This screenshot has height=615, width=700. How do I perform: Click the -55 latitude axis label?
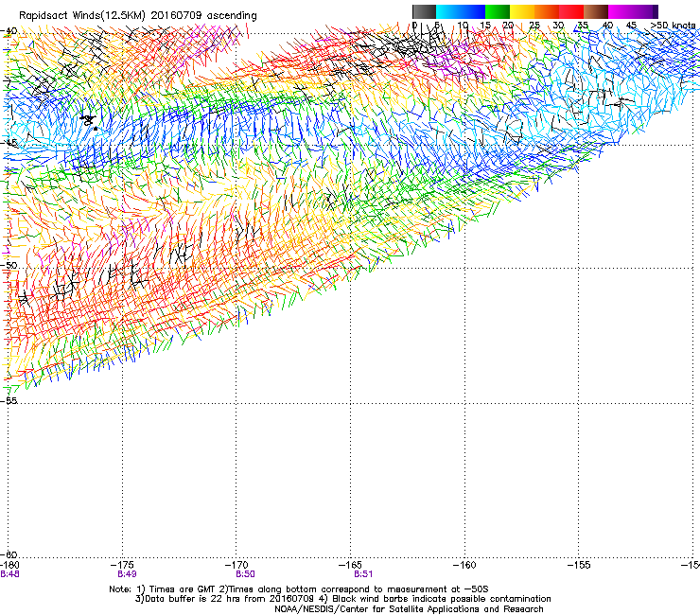click(9, 400)
